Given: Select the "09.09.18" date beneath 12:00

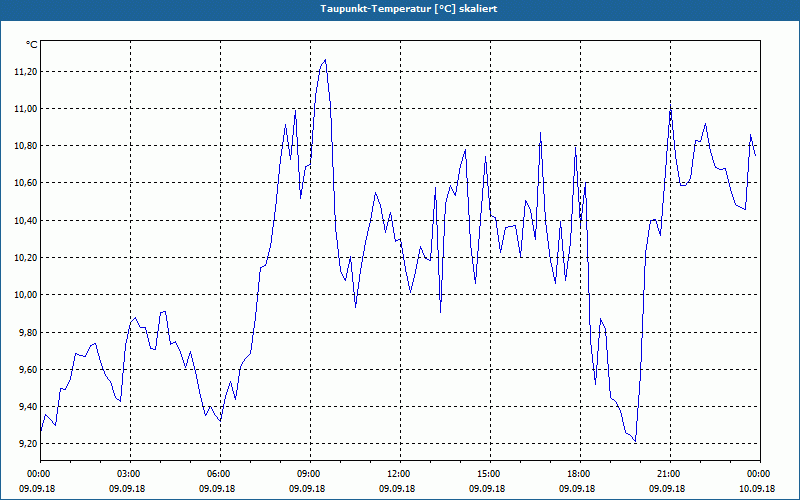Looking at the screenshot, I should [x=397, y=488].
